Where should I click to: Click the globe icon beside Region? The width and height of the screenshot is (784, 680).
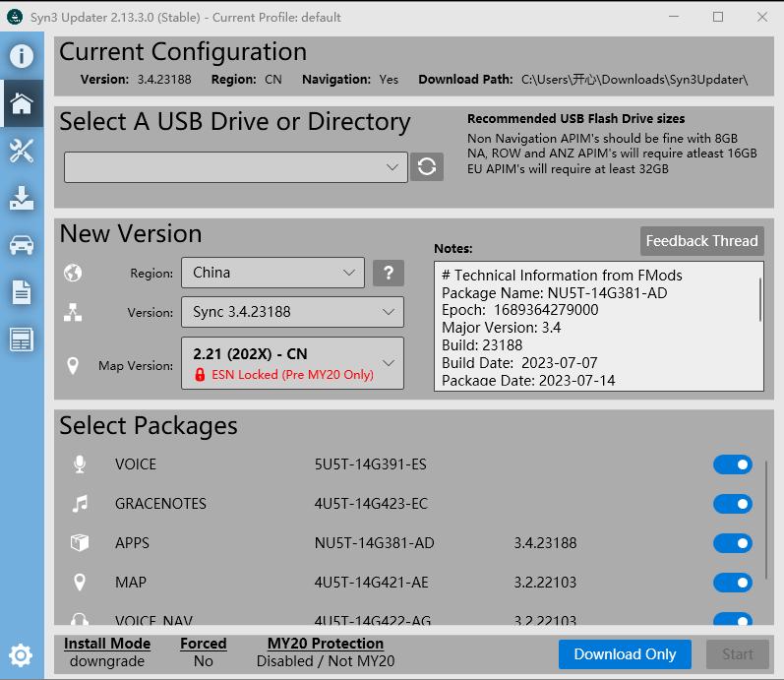[73, 273]
